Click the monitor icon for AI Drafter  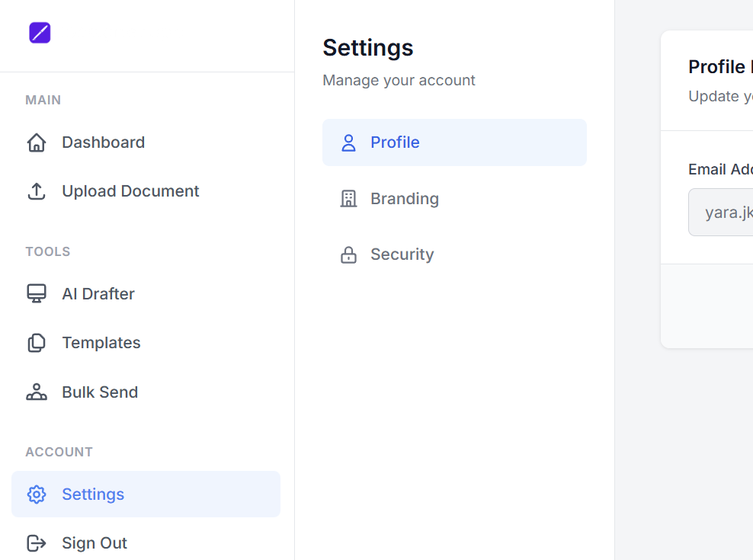[x=36, y=294]
